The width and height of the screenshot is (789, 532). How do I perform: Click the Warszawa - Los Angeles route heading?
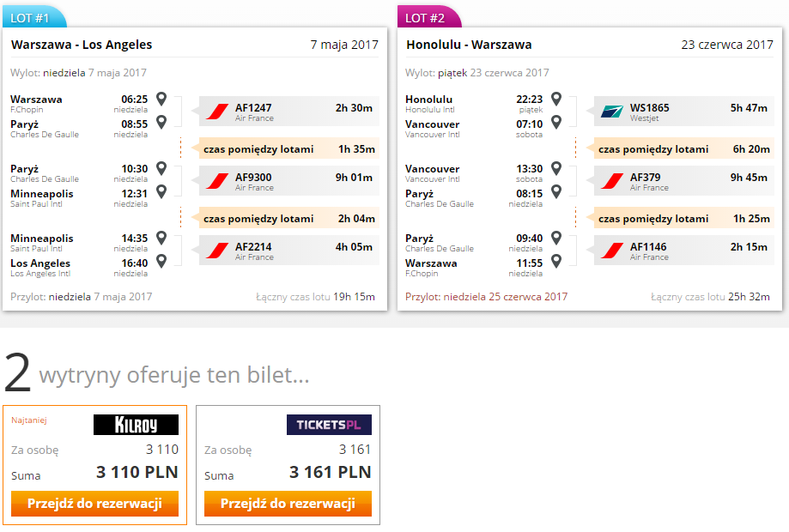coord(82,45)
